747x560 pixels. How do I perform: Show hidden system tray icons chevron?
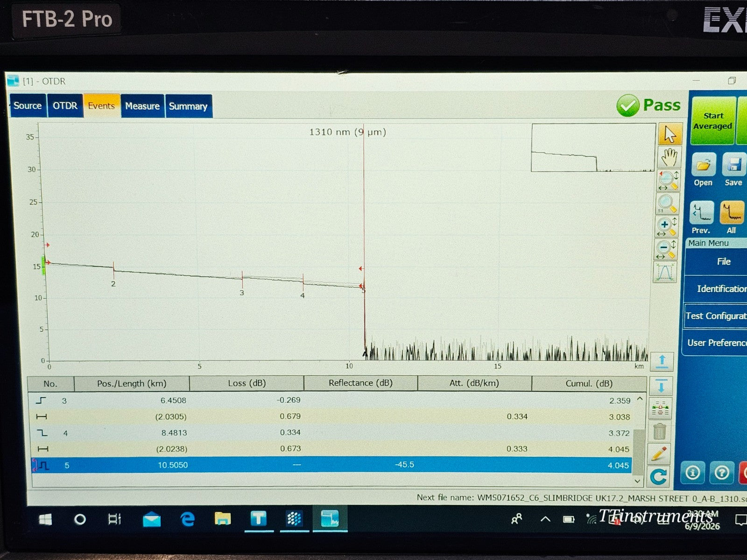tap(545, 518)
